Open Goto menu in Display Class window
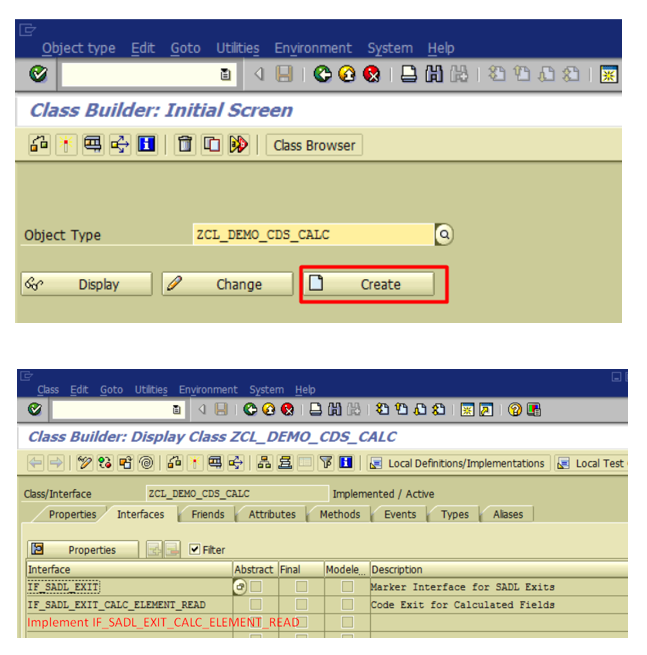The width and height of the screenshot is (647, 655). click(111, 389)
